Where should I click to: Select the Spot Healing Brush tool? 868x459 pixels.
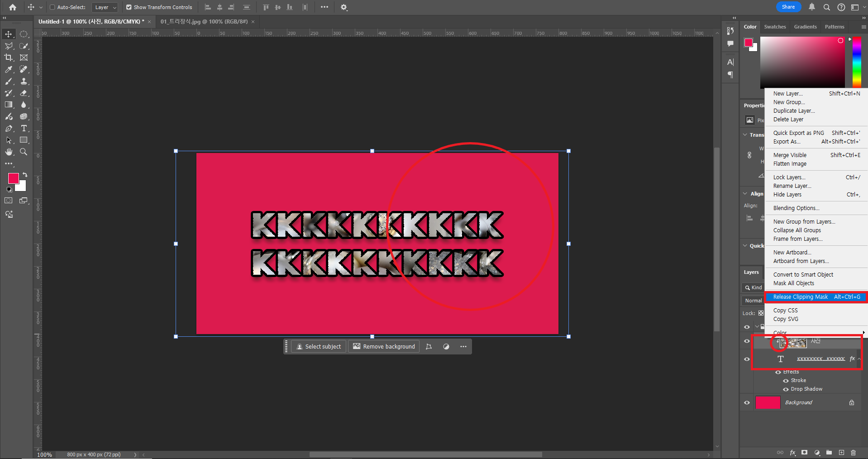coord(24,69)
